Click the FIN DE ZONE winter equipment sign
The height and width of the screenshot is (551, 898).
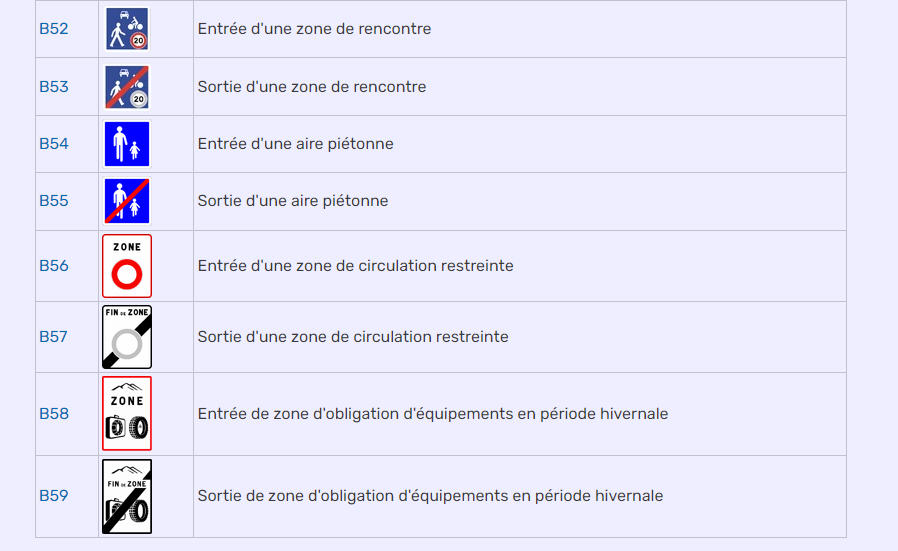[127, 496]
